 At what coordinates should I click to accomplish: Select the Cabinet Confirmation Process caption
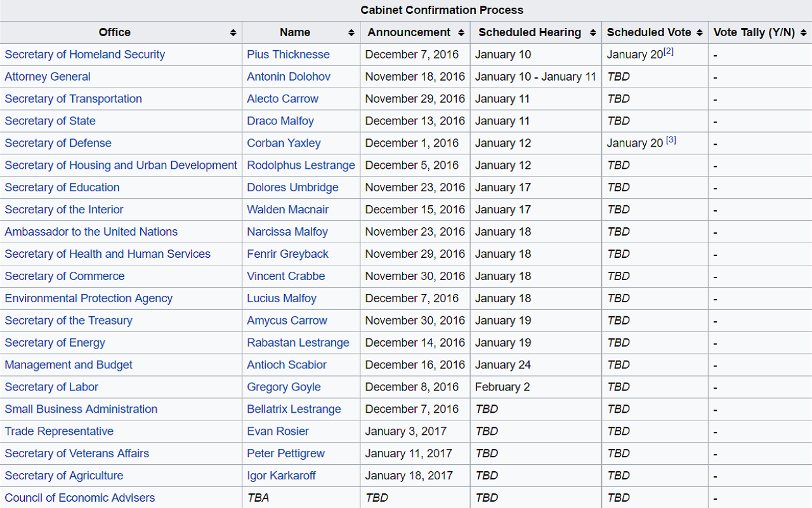tap(442, 10)
